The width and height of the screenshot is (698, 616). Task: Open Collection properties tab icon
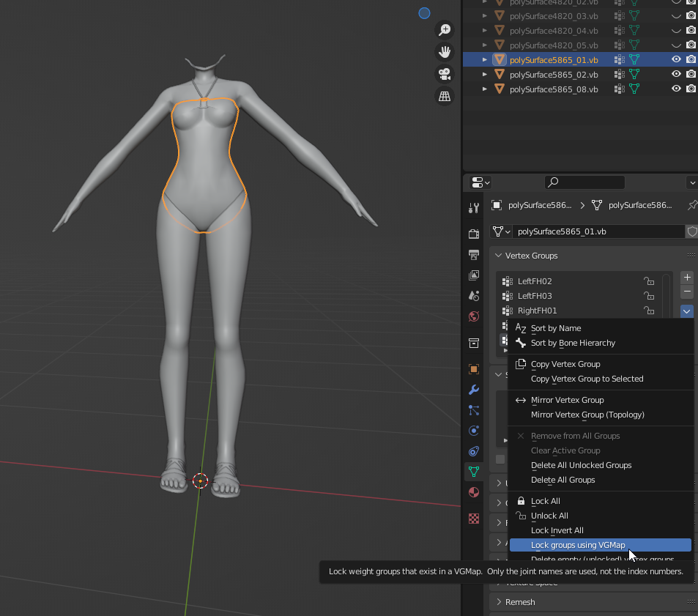[474, 343]
